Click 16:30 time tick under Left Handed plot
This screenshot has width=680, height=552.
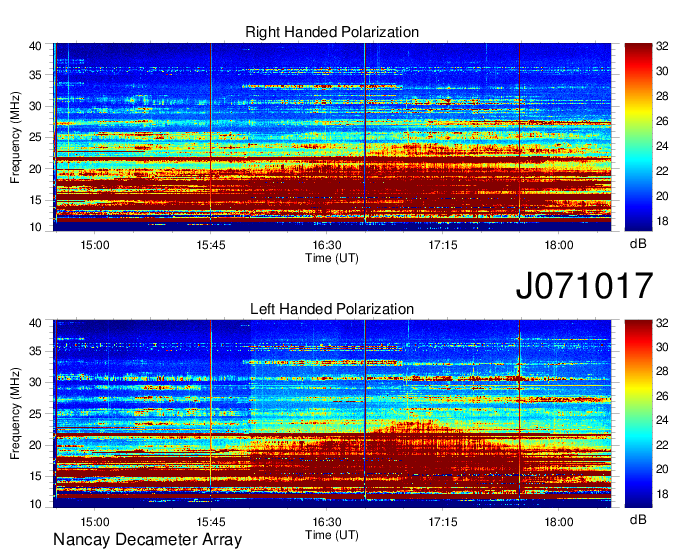pyautogui.click(x=327, y=522)
